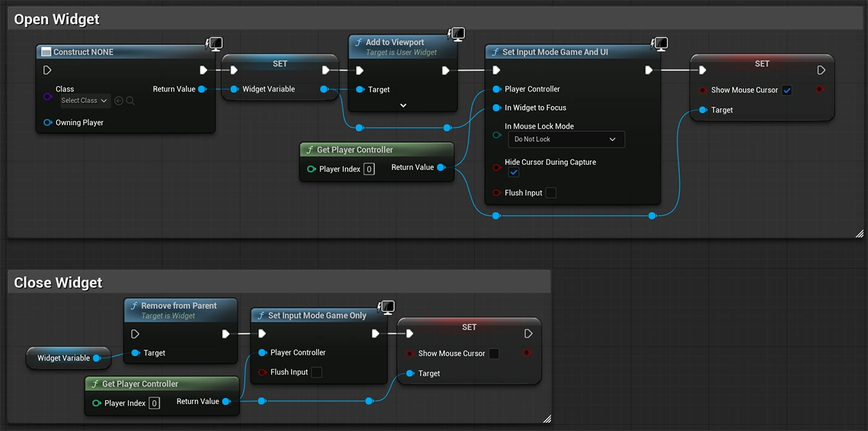Expand the Add to Viewport advanced pins chevron
Screen dimensions: 868x431
click(403, 105)
